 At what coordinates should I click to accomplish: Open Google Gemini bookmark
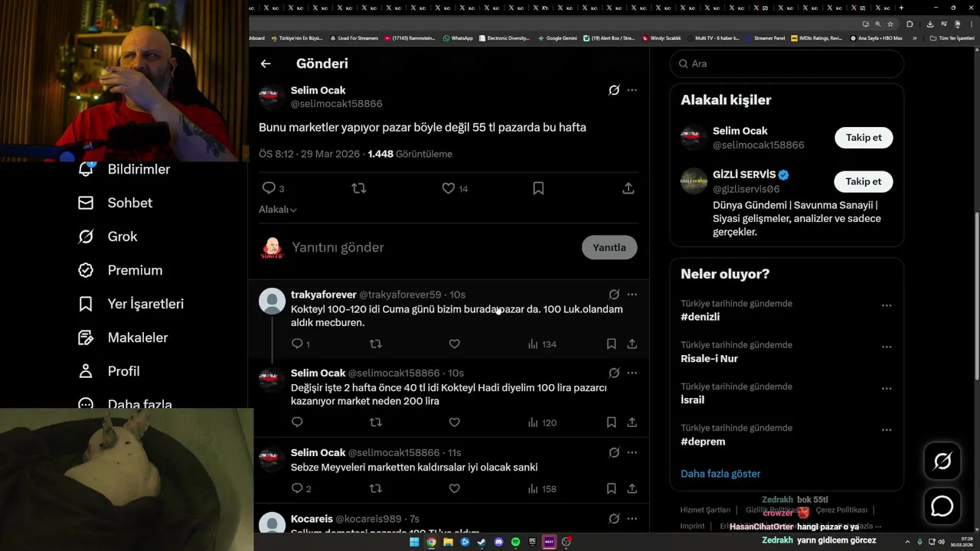557,37
